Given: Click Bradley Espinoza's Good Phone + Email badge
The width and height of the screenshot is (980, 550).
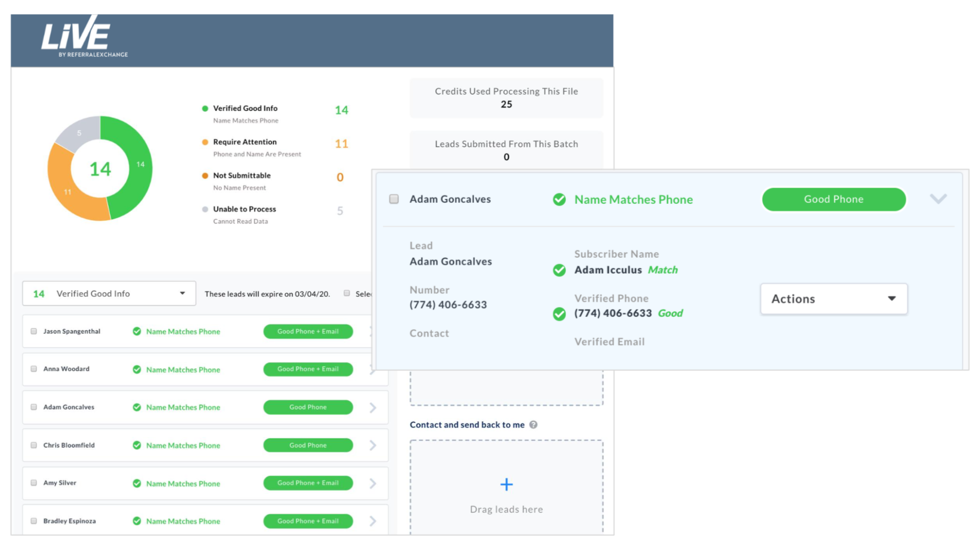Looking at the screenshot, I should coord(308,521).
